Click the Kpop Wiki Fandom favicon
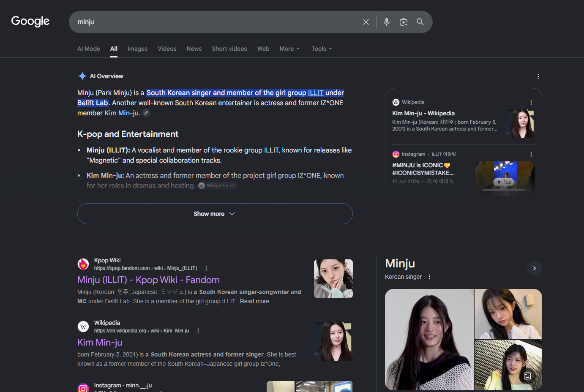This screenshot has height=392, width=584. tap(83, 264)
